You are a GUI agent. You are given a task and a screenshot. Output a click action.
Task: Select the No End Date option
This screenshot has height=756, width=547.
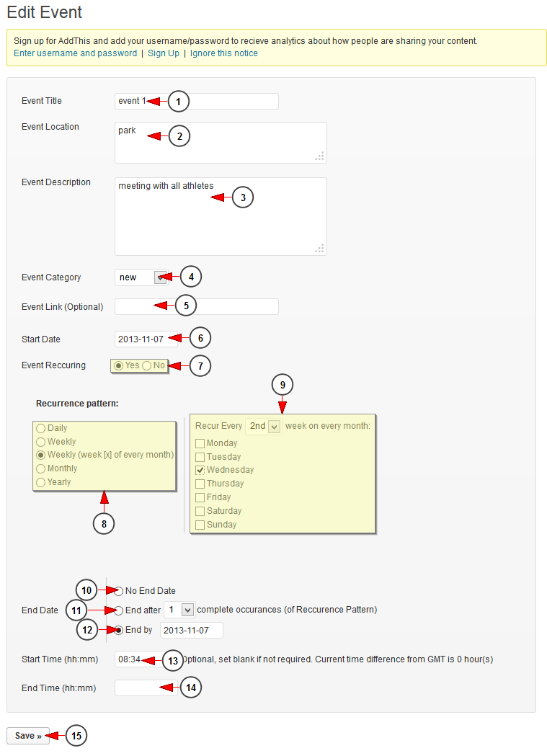point(119,591)
